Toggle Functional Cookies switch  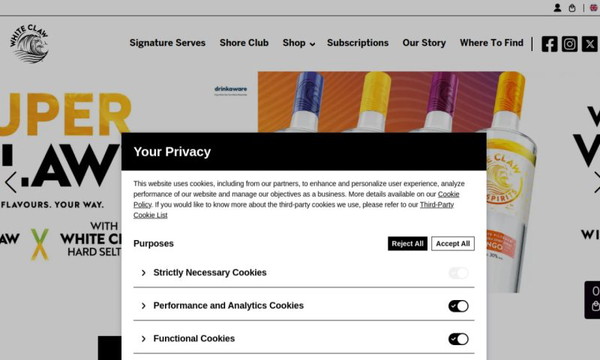(x=458, y=339)
